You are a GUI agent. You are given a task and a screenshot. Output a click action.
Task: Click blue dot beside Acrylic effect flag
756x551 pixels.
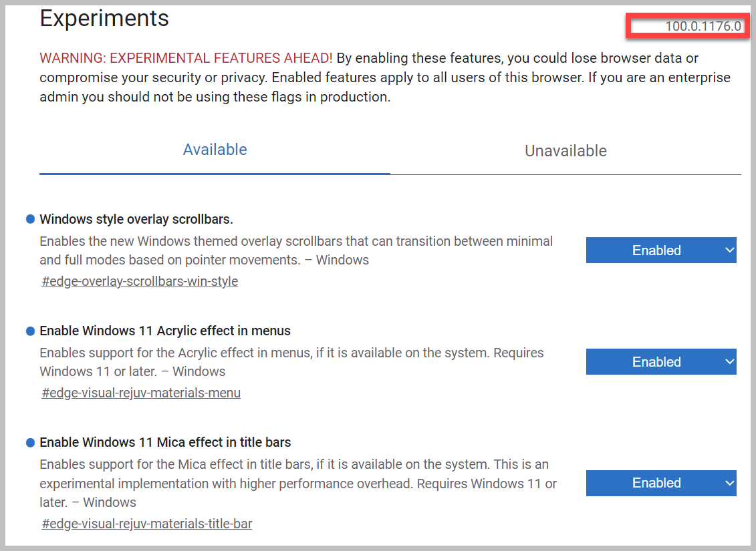[x=30, y=331]
